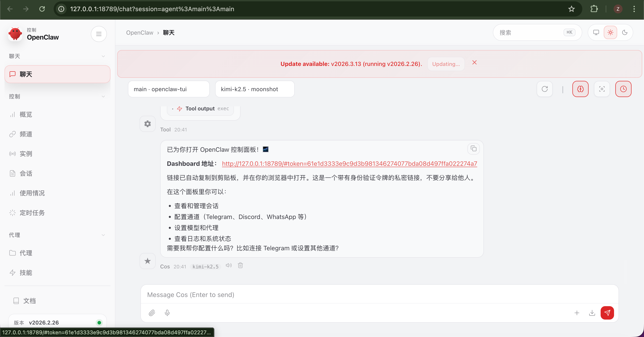Screen dimensions: 644x337
Task: Expand the Tool output exec disclosure
Action: click(200, 109)
